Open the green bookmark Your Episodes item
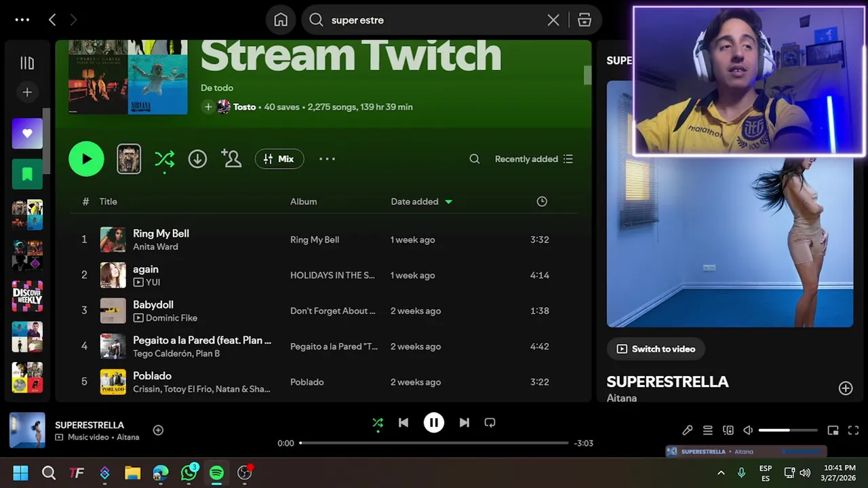 coord(27,174)
